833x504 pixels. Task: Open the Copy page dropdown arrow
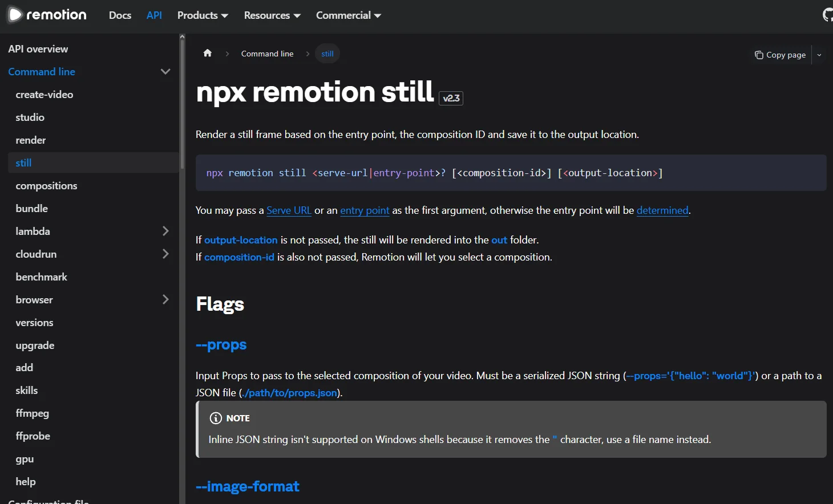coord(819,55)
